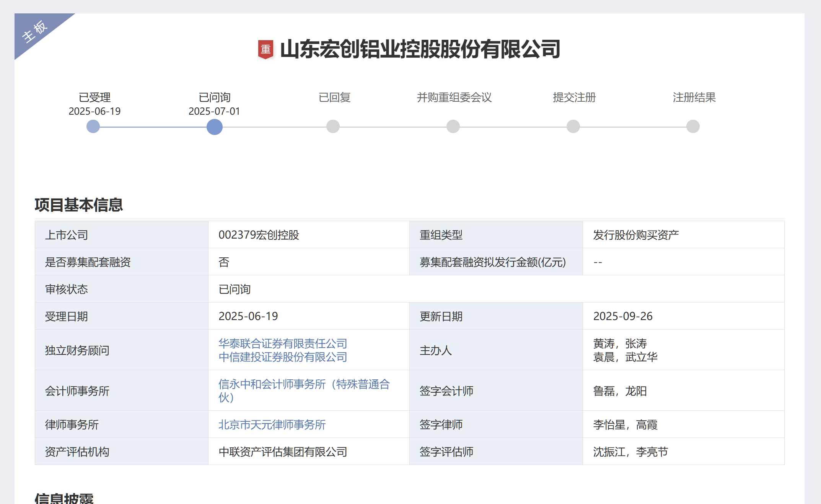Viewport: 821px width, 504px height.
Task: Click the 更新日期 value 2025-09-26
Action: pyautogui.click(x=623, y=316)
